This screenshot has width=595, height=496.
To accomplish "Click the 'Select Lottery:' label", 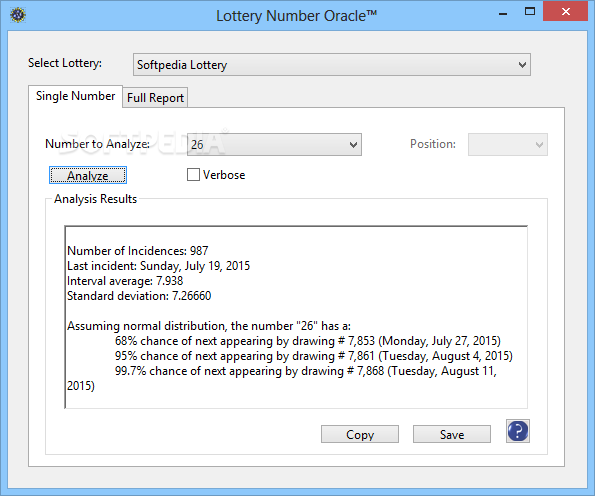I will pos(65,63).
